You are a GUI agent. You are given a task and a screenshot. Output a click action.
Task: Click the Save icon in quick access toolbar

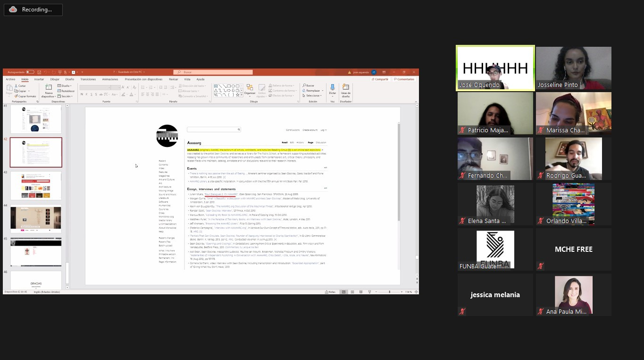pyautogui.click(x=39, y=72)
